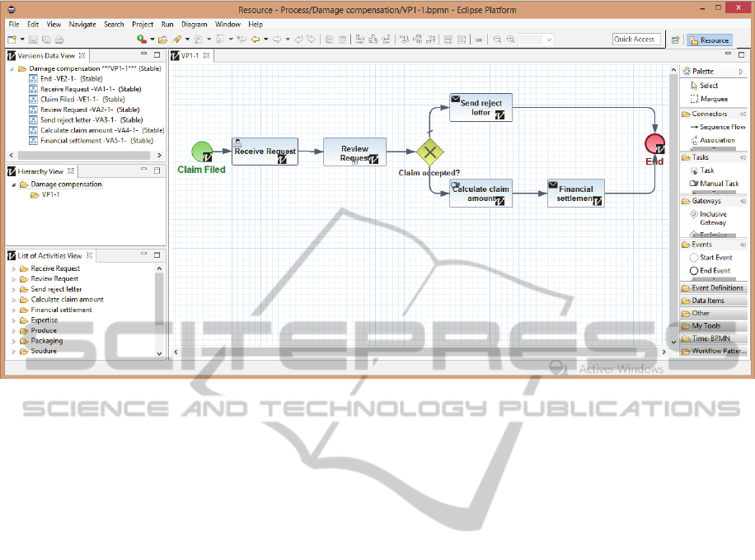Select Inclusive Gateway from palette
Screen dimensions: 755x560
[712, 218]
